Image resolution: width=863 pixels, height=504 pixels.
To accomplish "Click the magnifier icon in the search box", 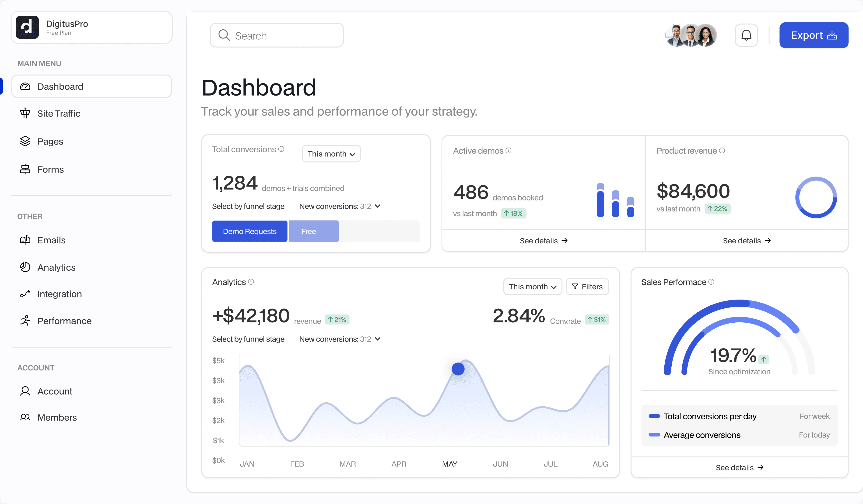I will [x=224, y=35].
